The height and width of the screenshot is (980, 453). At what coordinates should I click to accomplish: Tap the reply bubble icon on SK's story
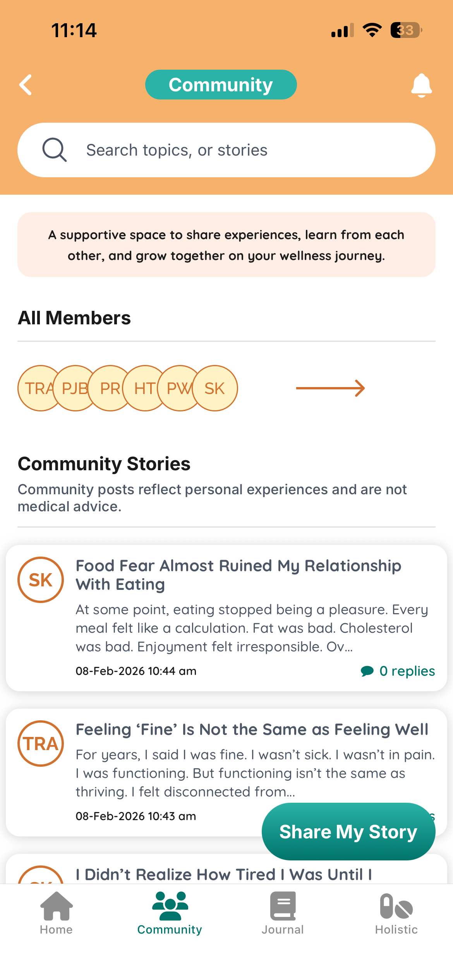(367, 671)
